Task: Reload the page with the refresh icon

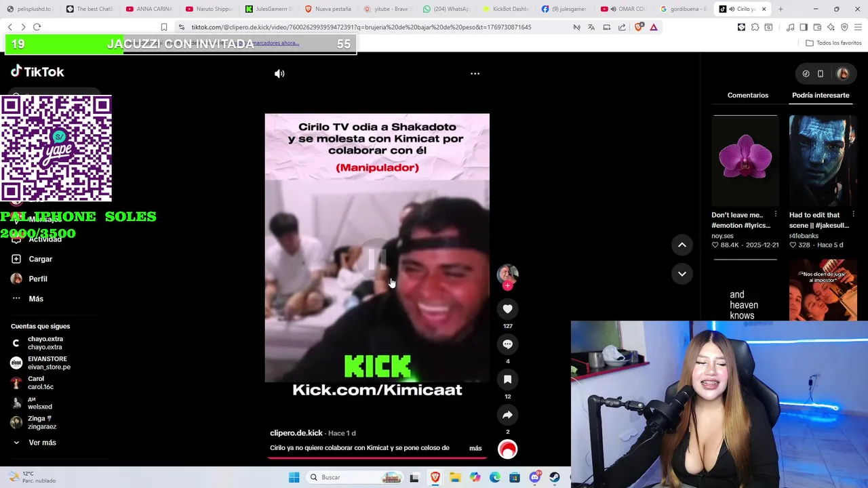Action: click(x=37, y=27)
